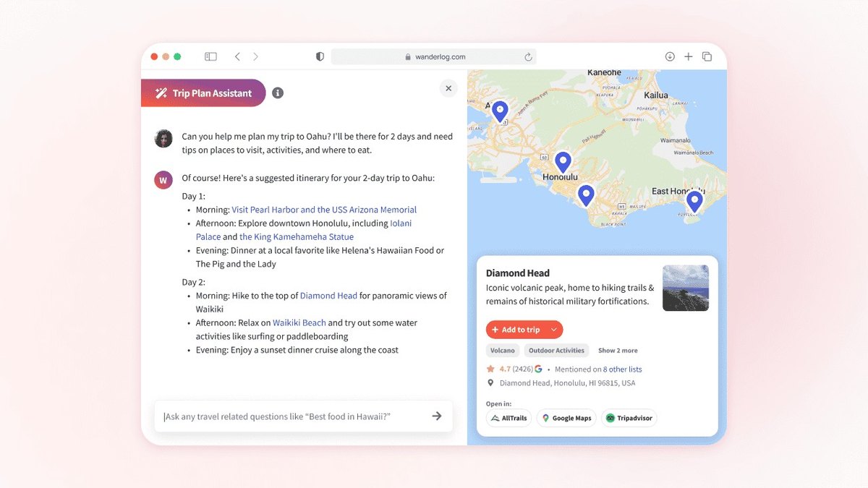
Task: Open the browser downloads icon
Action: click(670, 56)
